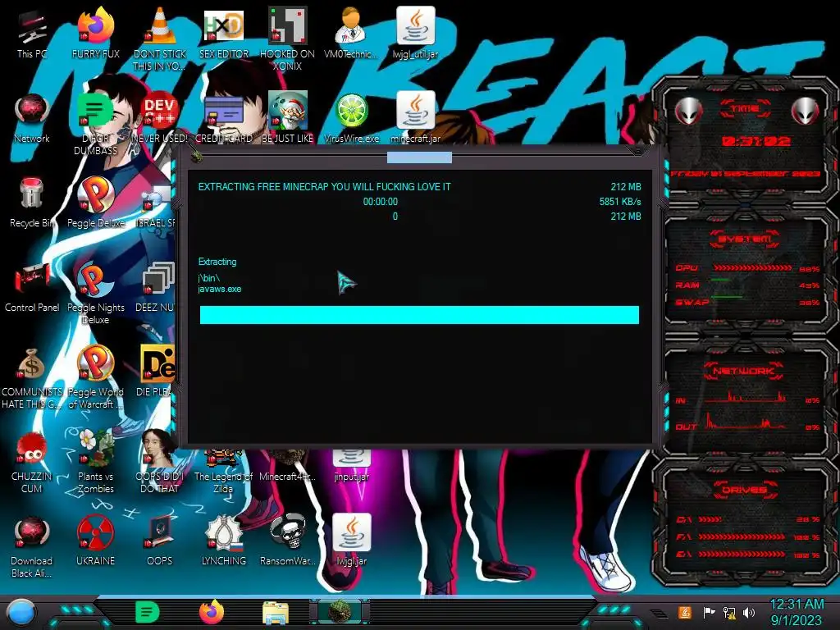Click the left alien head on TIME widget

pos(688,111)
